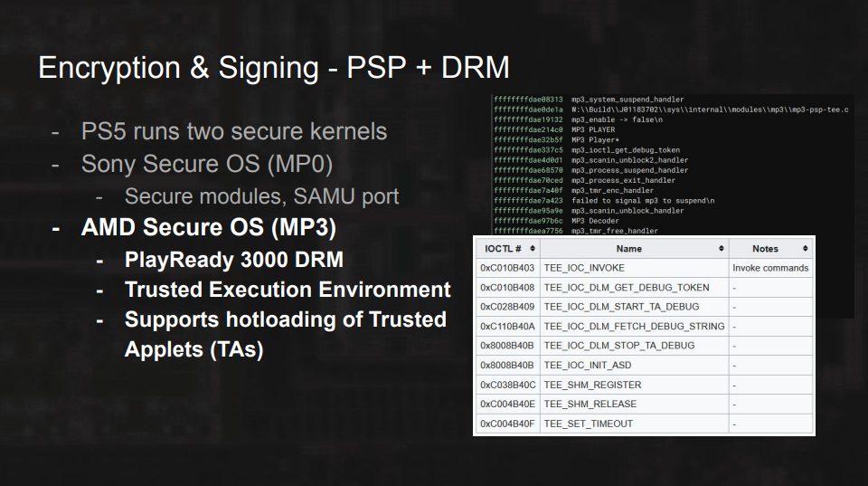Click mp3_system_suspend_handler line in listing
Viewport: 868px width, 486px height.
coord(589,100)
